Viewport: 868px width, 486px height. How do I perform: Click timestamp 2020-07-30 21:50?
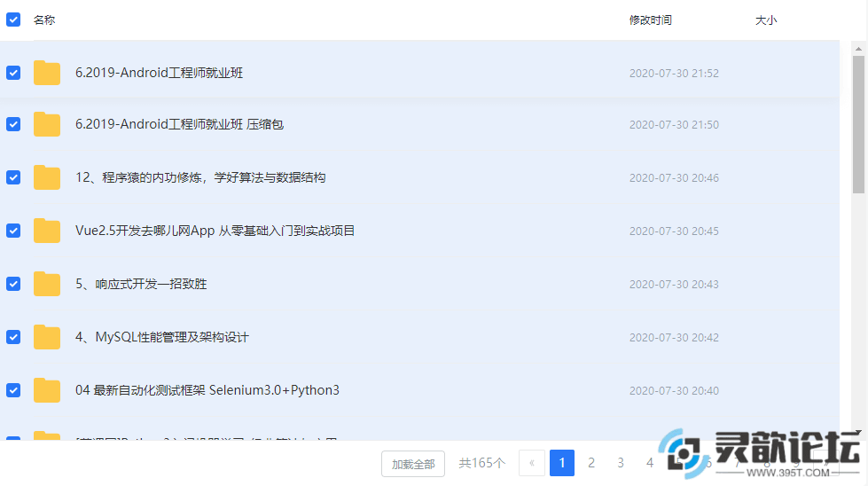(x=674, y=124)
